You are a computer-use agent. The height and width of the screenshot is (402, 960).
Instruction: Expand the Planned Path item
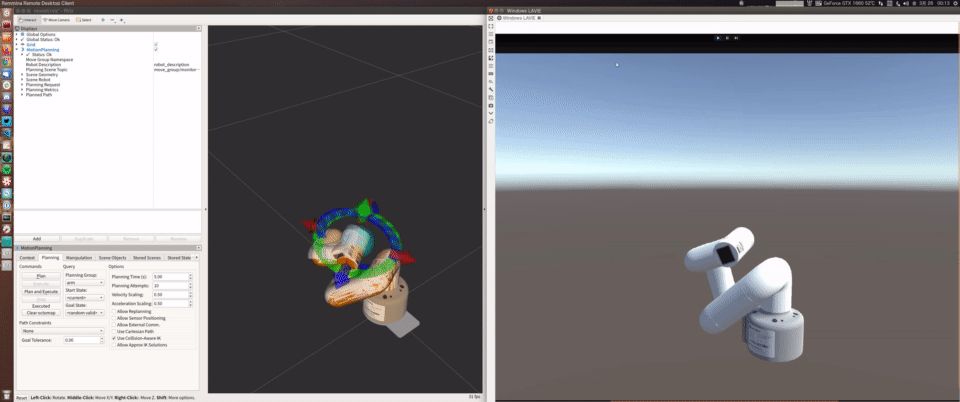[x=22, y=95]
